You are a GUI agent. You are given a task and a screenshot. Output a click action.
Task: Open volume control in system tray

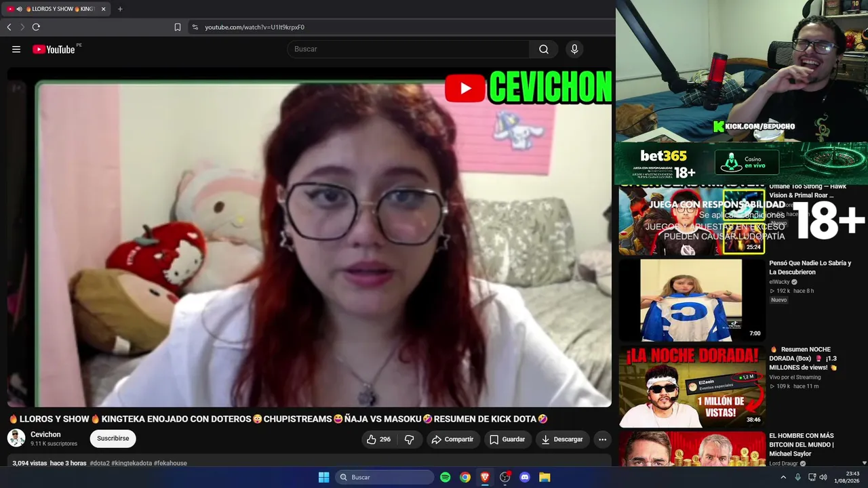823,477
